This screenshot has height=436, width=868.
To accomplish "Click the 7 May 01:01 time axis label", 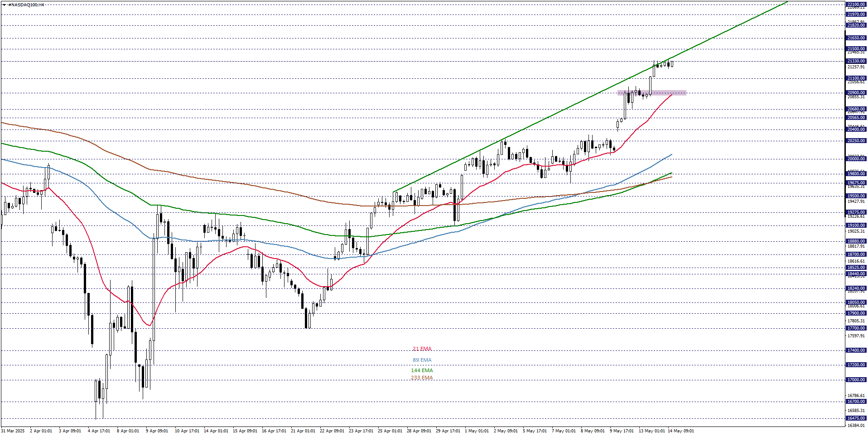I will [x=564, y=431].
